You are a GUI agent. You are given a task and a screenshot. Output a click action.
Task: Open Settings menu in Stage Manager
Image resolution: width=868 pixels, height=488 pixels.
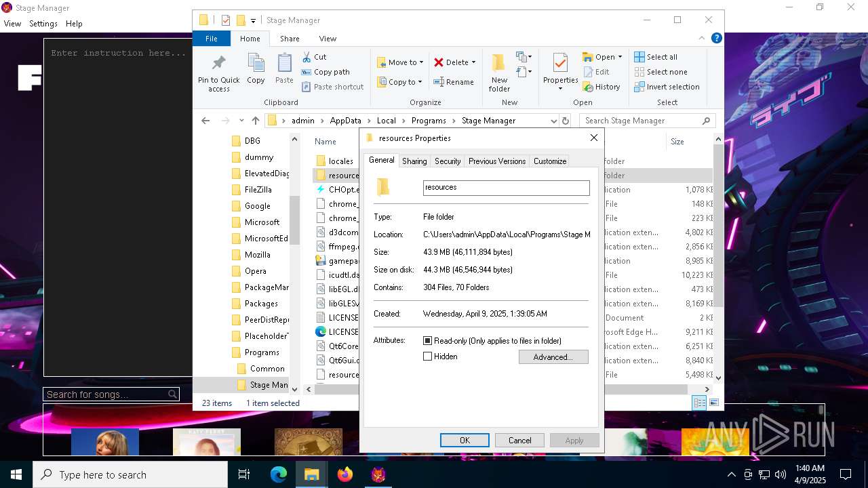43,24
